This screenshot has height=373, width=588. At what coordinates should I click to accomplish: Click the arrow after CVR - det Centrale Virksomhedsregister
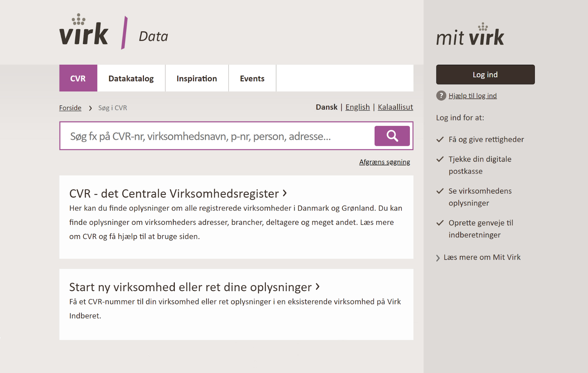point(285,193)
